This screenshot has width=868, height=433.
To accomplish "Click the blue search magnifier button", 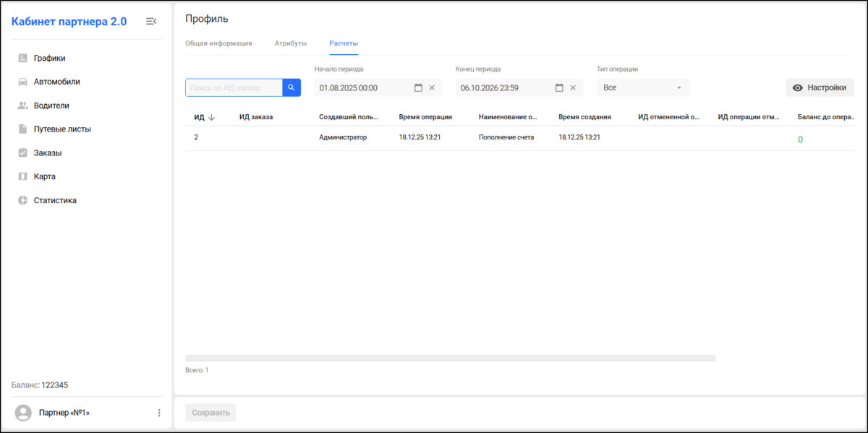I will pos(292,87).
